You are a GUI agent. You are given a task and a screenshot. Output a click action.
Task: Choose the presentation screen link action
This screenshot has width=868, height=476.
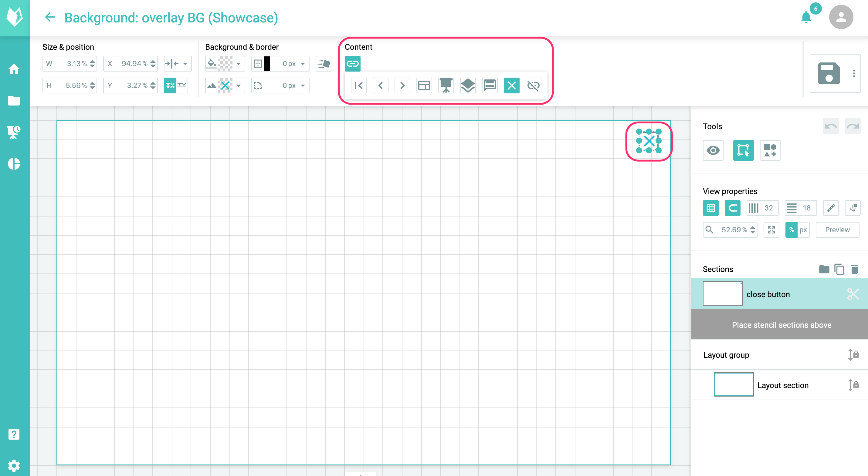point(446,85)
